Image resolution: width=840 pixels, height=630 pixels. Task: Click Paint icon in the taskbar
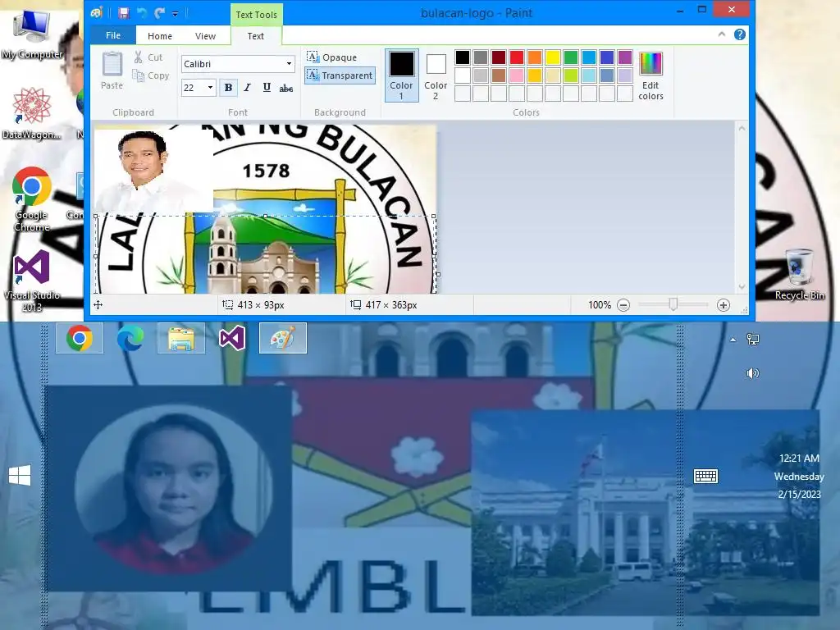point(283,338)
